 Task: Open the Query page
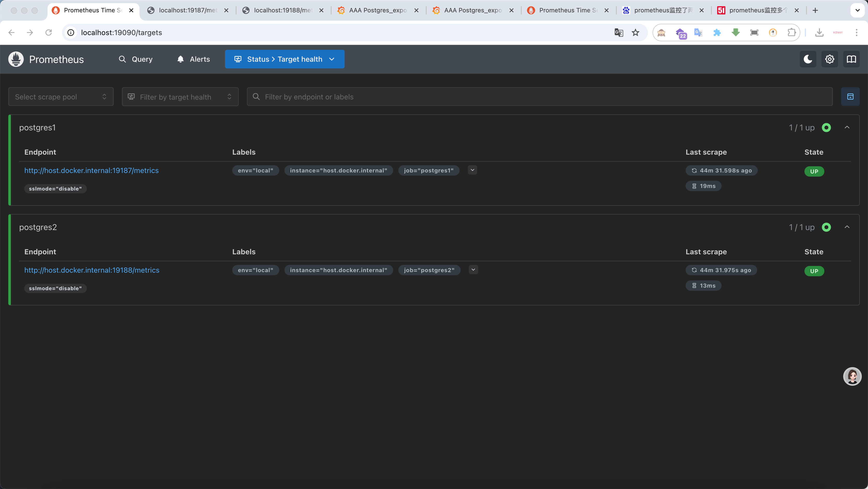point(136,59)
